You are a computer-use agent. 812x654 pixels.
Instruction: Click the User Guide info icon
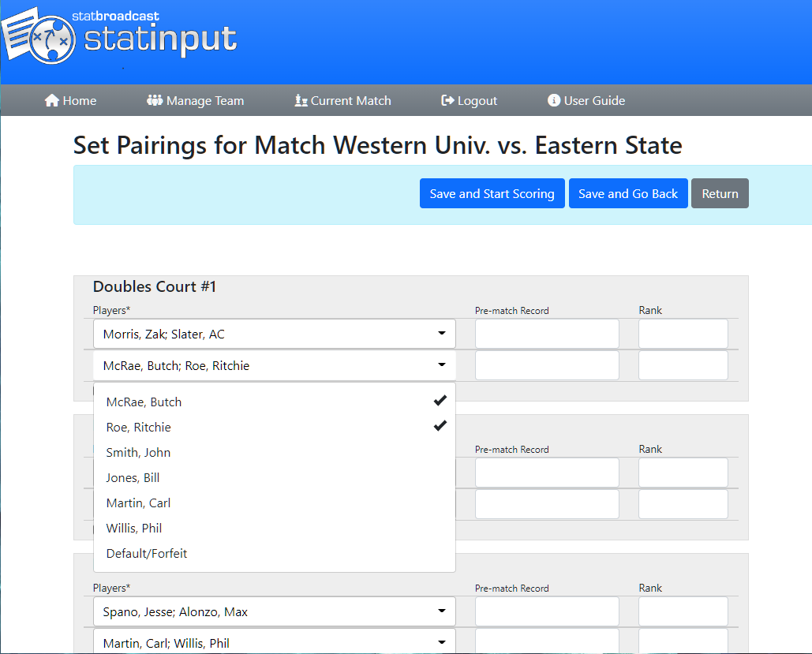click(554, 100)
